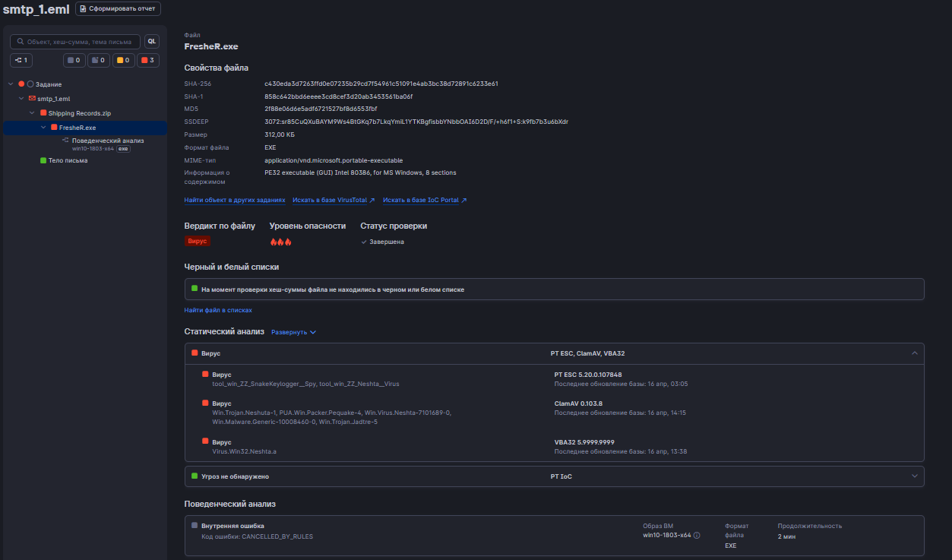Click the SSDEEP hash value
This screenshot has height=560, width=952.
point(416,122)
